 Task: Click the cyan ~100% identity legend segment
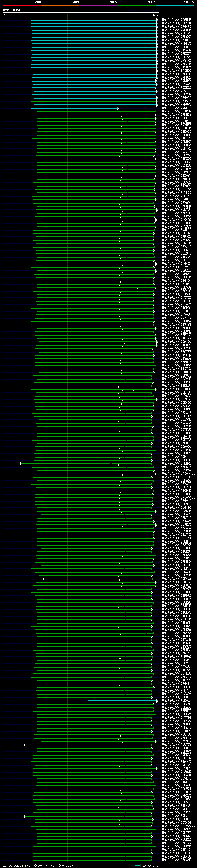click(x=175, y=6)
